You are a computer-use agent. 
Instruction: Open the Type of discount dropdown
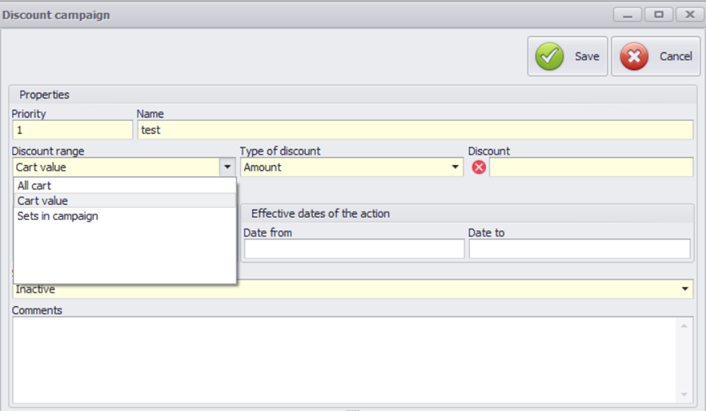click(x=455, y=167)
